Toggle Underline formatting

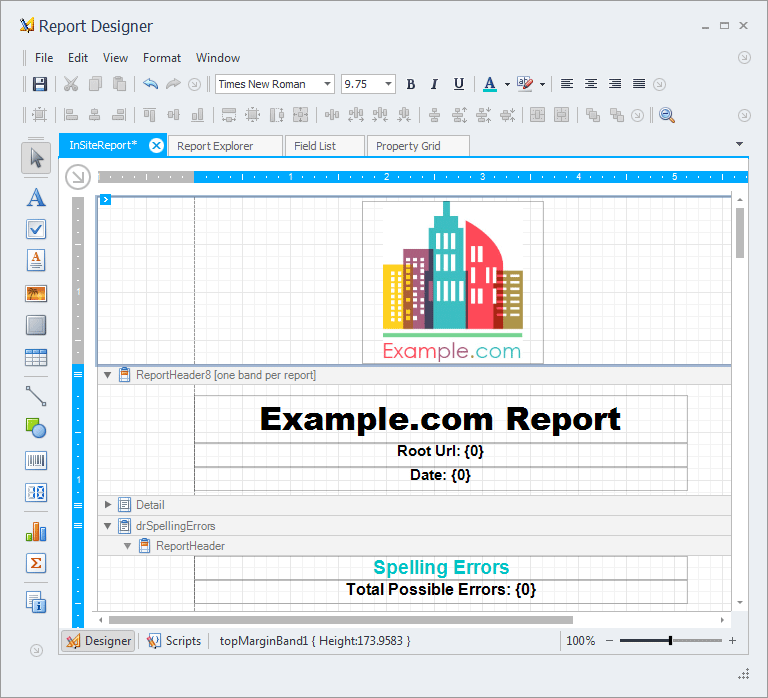[458, 84]
